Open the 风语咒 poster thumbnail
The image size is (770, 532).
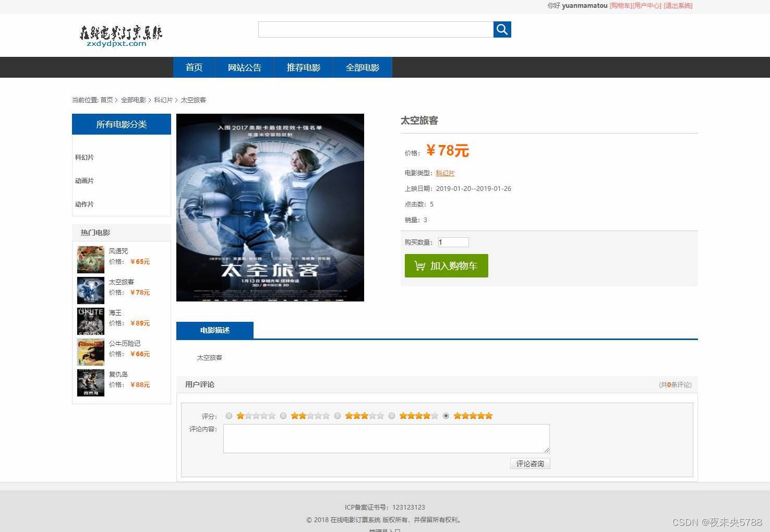(x=91, y=260)
